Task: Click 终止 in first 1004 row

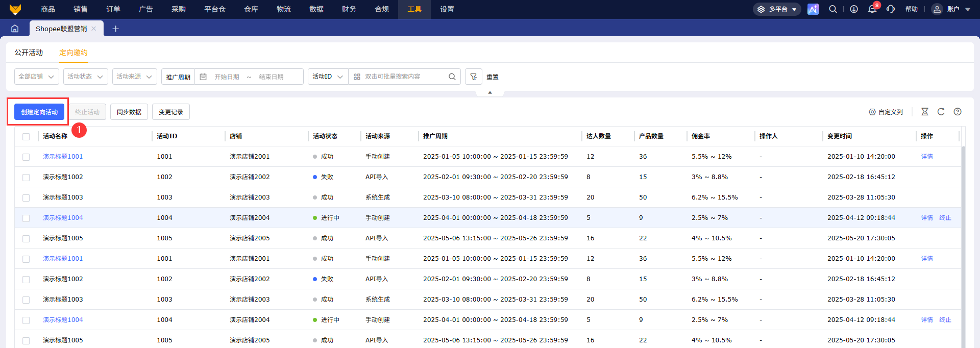Action: click(x=945, y=218)
